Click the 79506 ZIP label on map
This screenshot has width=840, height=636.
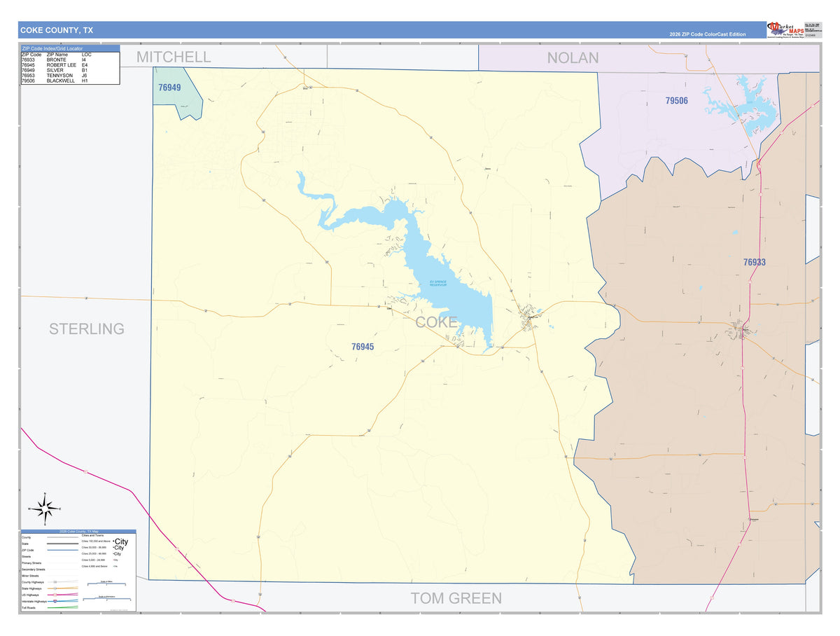click(676, 101)
